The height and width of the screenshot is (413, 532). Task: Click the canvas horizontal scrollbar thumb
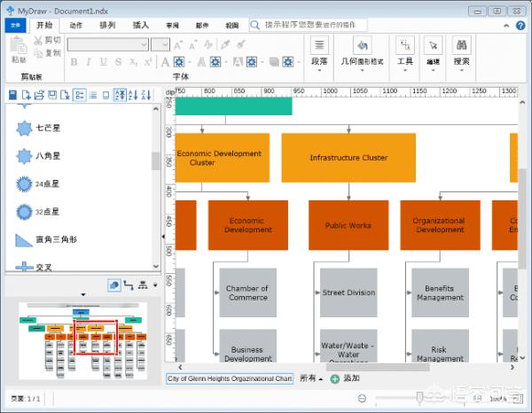tap(378, 367)
